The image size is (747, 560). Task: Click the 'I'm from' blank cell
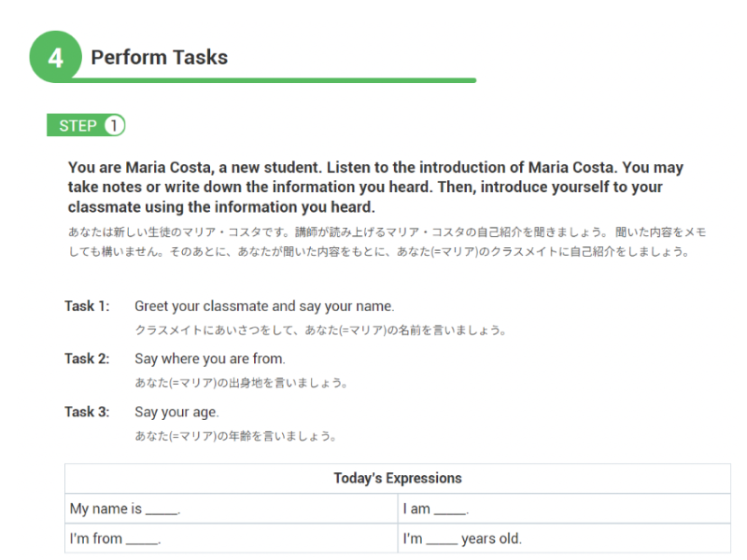[232, 539]
